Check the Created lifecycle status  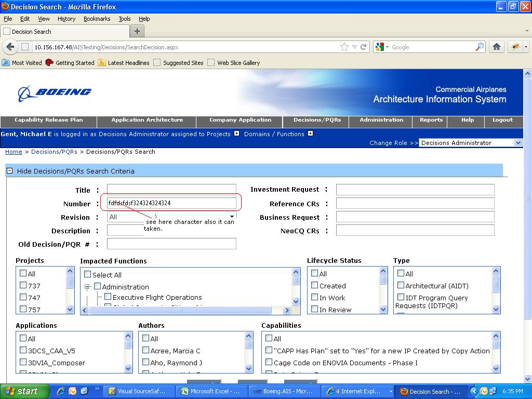tap(314, 285)
